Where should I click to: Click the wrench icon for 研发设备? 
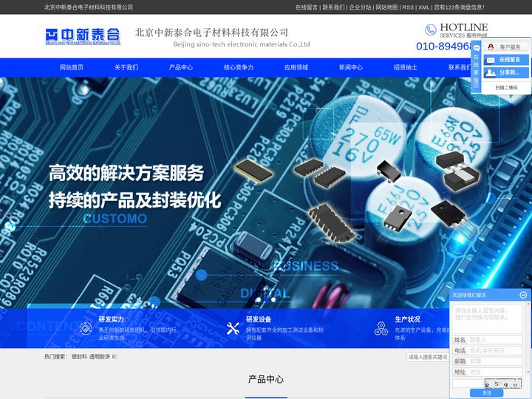coord(233,328)
